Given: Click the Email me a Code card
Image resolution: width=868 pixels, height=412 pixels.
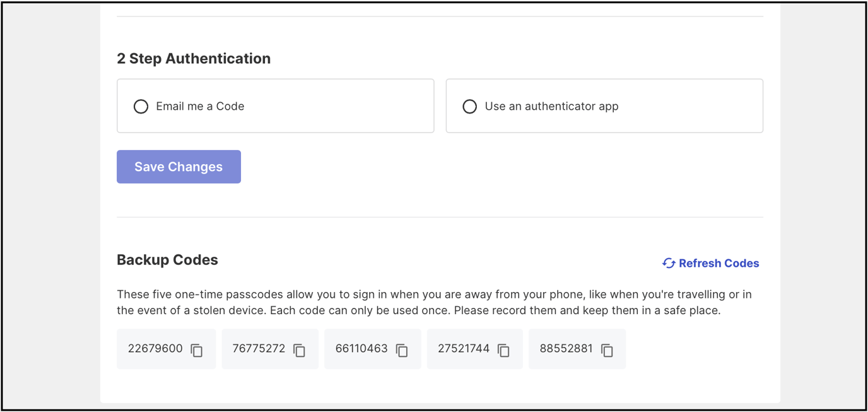Looking at the screenshot, I should point(275,105).
